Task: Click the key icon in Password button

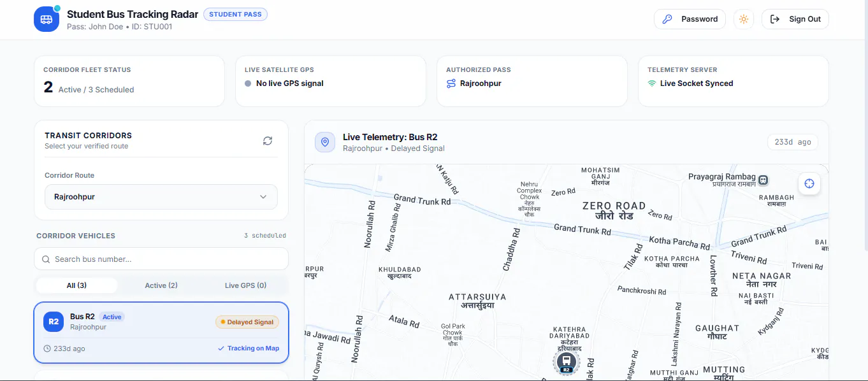Action: point(667,19)
